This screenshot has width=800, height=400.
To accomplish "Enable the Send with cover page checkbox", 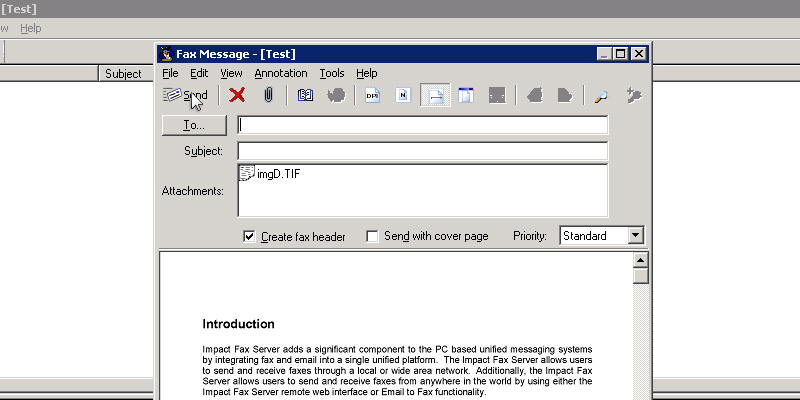I will click(373, 236).
